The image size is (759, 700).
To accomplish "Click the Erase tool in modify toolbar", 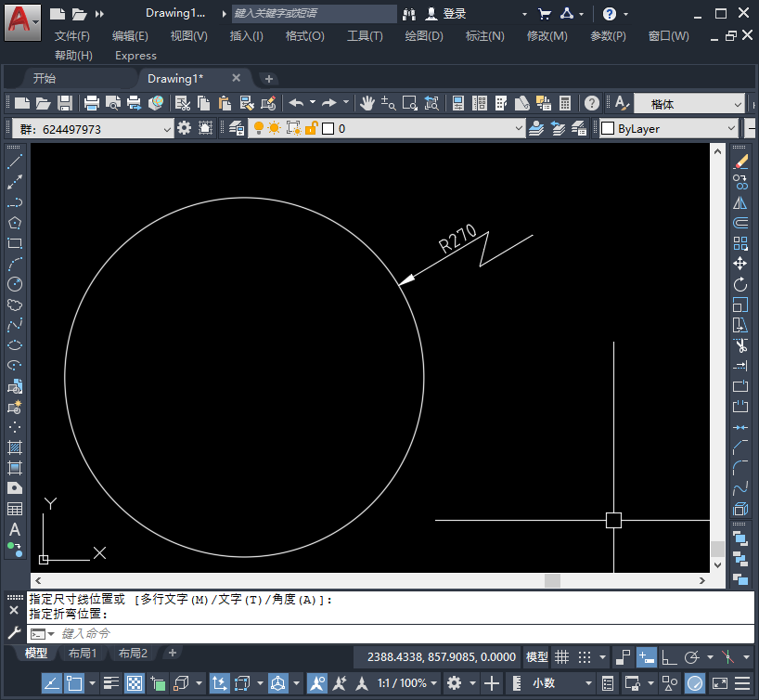I will 740,162.
